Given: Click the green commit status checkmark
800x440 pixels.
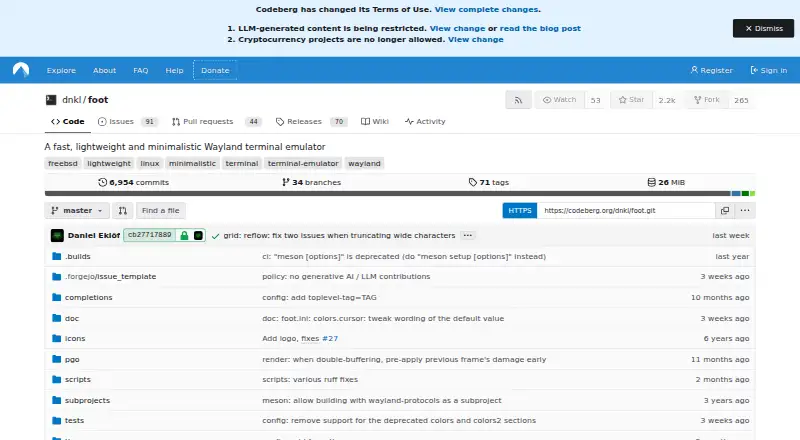Looking at the screenshot, I should [215, 236].
